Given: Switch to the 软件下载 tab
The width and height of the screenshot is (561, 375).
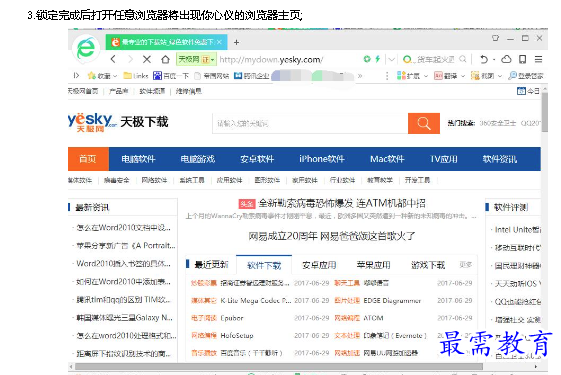Looking at the screenshot, I should click(264, 265).
